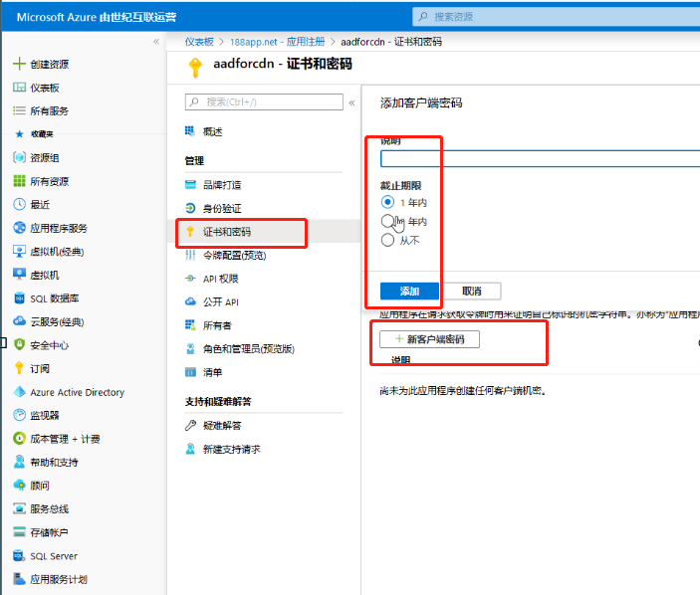Click the SQL Server icon
This screenshot has height=595, width=700.
[19, 555]
